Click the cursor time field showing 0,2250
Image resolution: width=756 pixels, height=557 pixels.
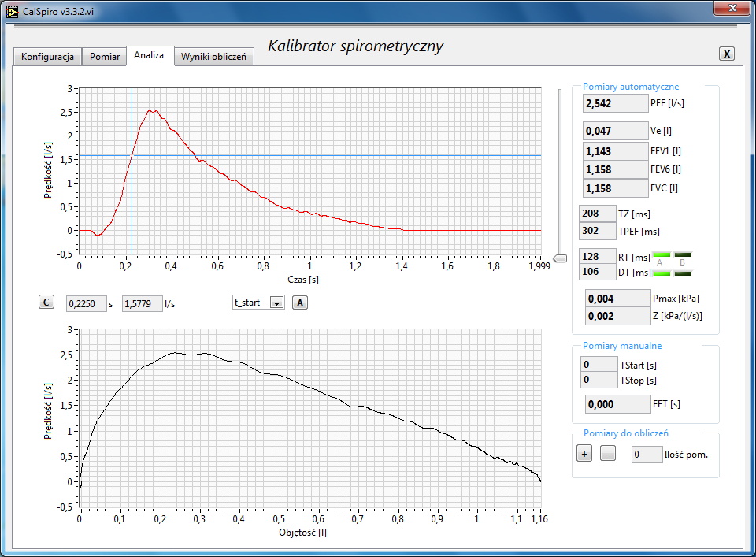[x=86, y=304]
